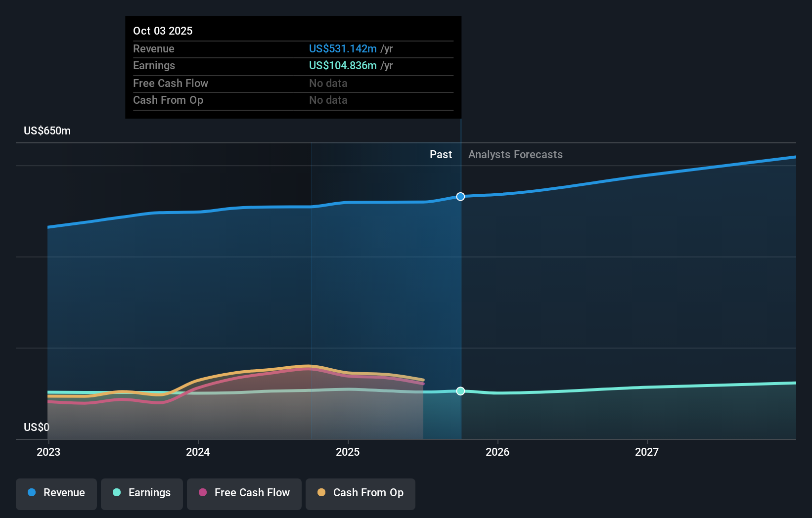
Task: Click the blue Revenue dot icon
Action: point(32,493)
